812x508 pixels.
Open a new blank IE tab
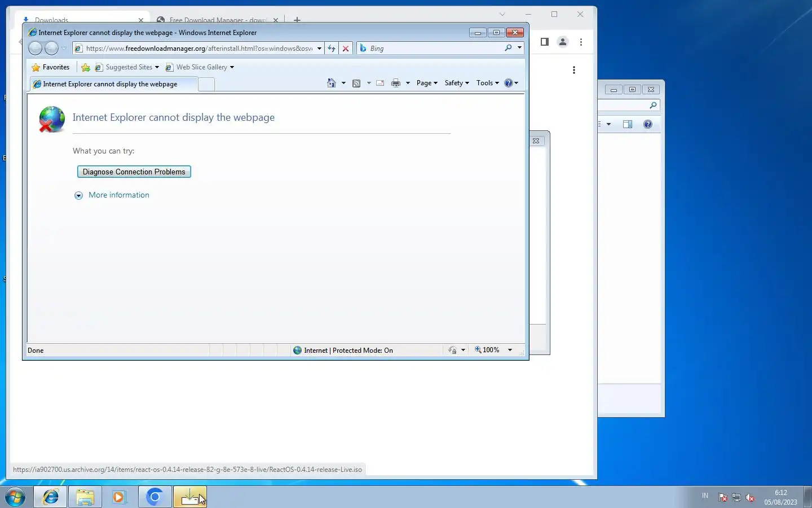[206, 84]
